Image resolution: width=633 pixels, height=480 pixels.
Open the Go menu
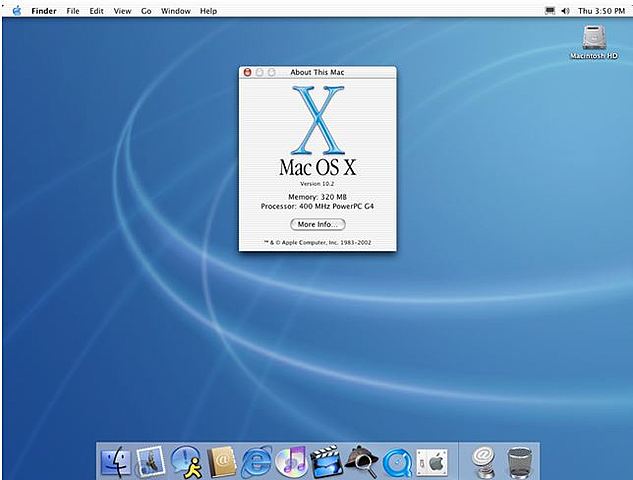tap(146, 11)
